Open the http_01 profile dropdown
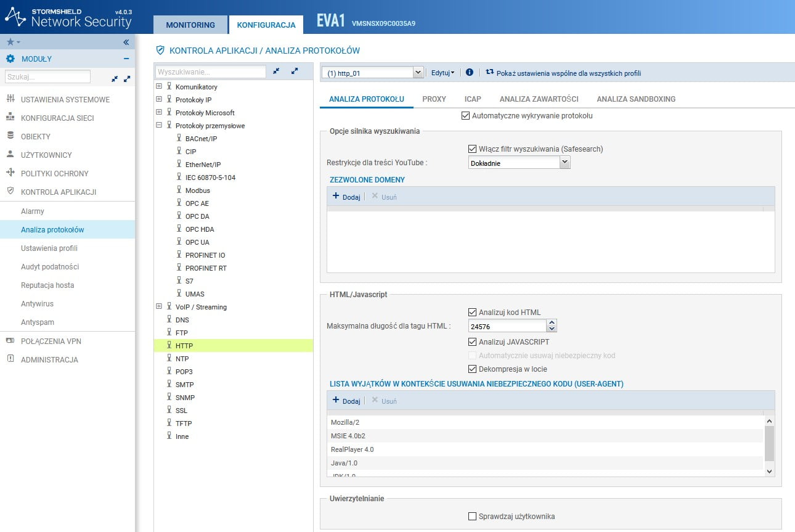 tap(418, 73)
